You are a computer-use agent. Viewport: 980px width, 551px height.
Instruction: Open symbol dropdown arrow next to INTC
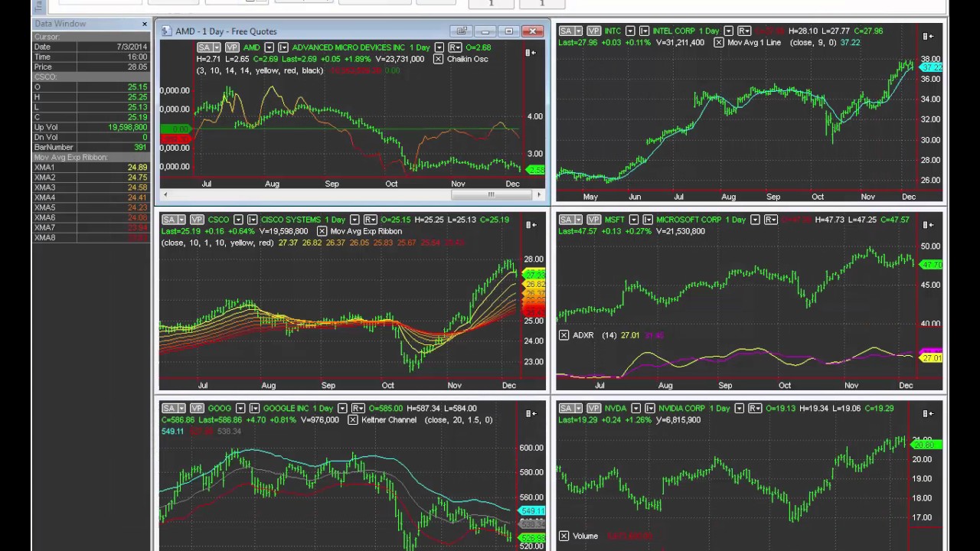pyautogui.click(x=631, y=31)
